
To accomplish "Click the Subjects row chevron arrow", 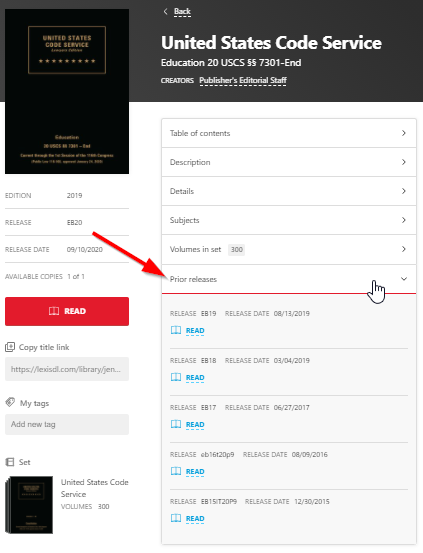I will pyautogui.click(x=404, y=220).
